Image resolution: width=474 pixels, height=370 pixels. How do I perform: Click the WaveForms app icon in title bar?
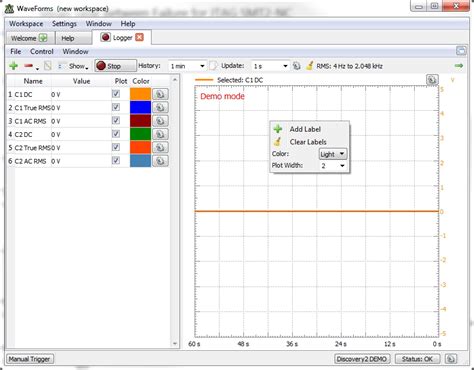point(9,9)
